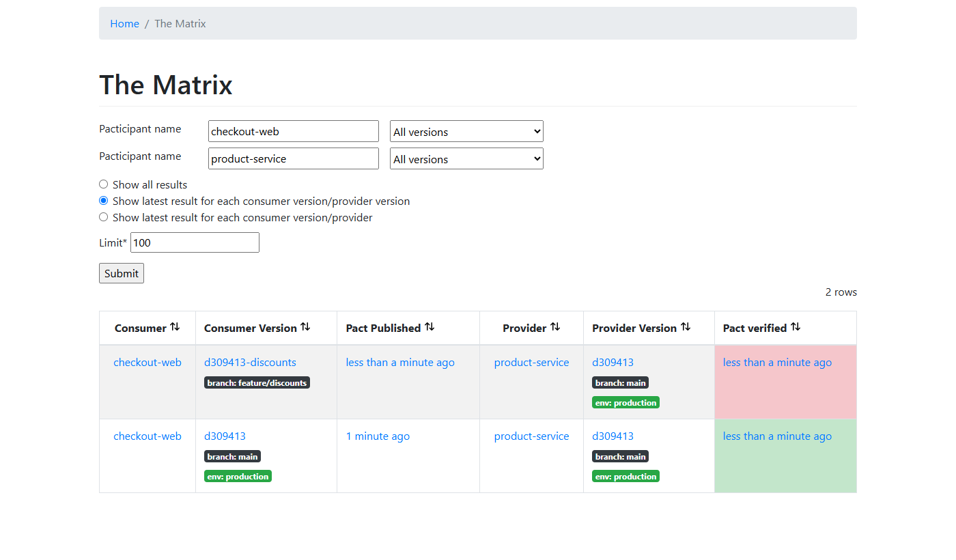Open product-service provider in first row
Screen dimensions: 956x560
coord(531,363)
